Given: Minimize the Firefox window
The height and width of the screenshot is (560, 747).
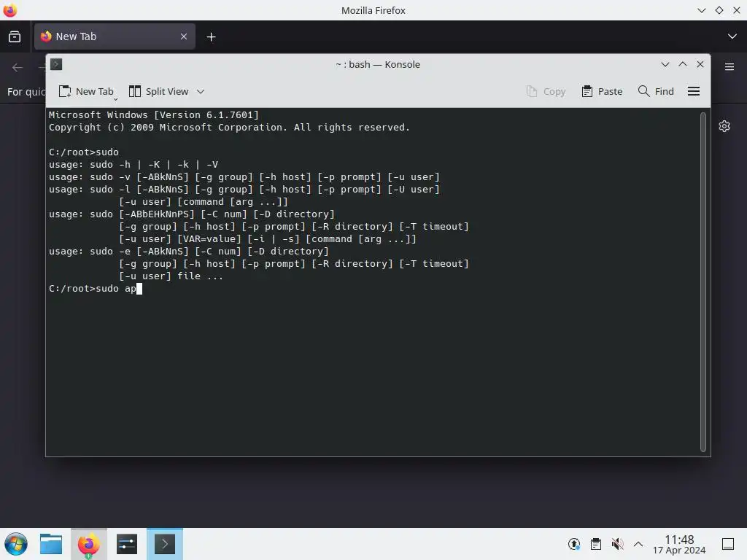Looking at the screenshot, I should (x=702, y=10).
